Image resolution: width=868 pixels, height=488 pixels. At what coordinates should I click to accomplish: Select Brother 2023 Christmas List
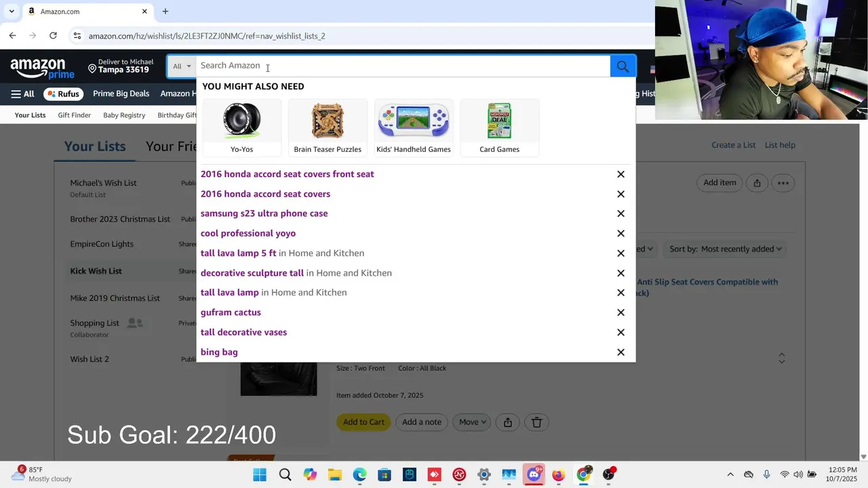coord(120,219)
